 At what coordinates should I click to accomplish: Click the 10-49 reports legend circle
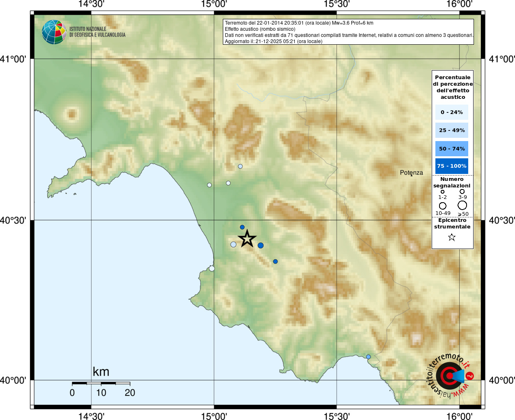pyautogui.click(x=442, y=205)
